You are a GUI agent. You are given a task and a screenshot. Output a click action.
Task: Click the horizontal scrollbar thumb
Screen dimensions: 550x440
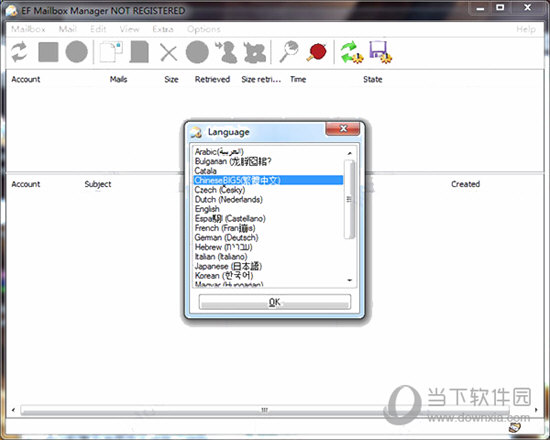[x=265, y=409]
